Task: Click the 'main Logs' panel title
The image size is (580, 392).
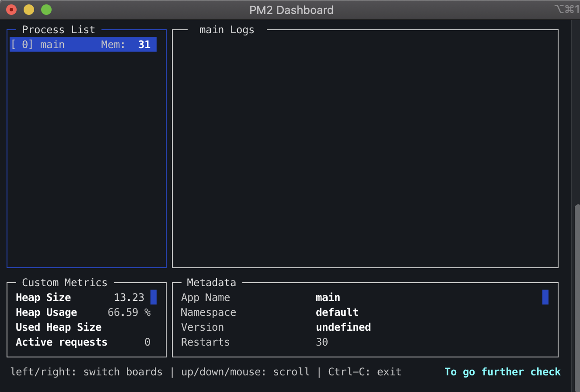Action: [x=227, y=30]
